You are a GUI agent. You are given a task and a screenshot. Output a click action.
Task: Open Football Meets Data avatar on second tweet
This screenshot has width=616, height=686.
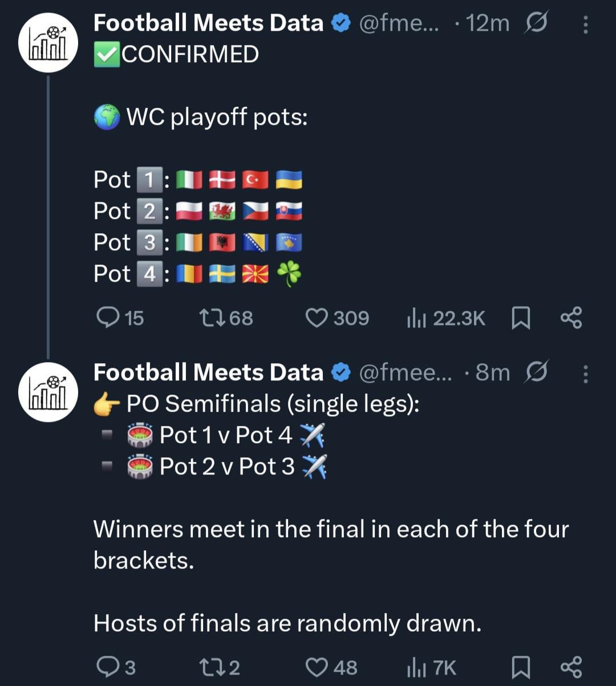[x=48, y=392]
